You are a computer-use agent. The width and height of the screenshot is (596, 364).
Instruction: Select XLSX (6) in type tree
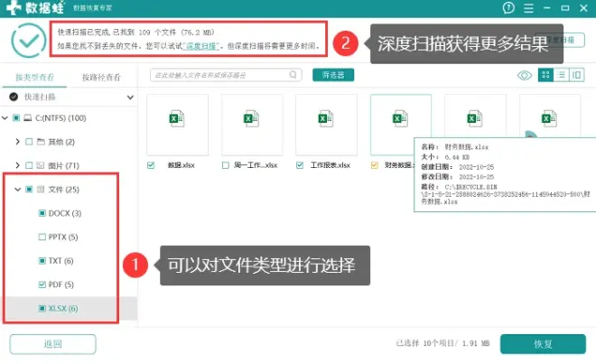tap(63, 308)
